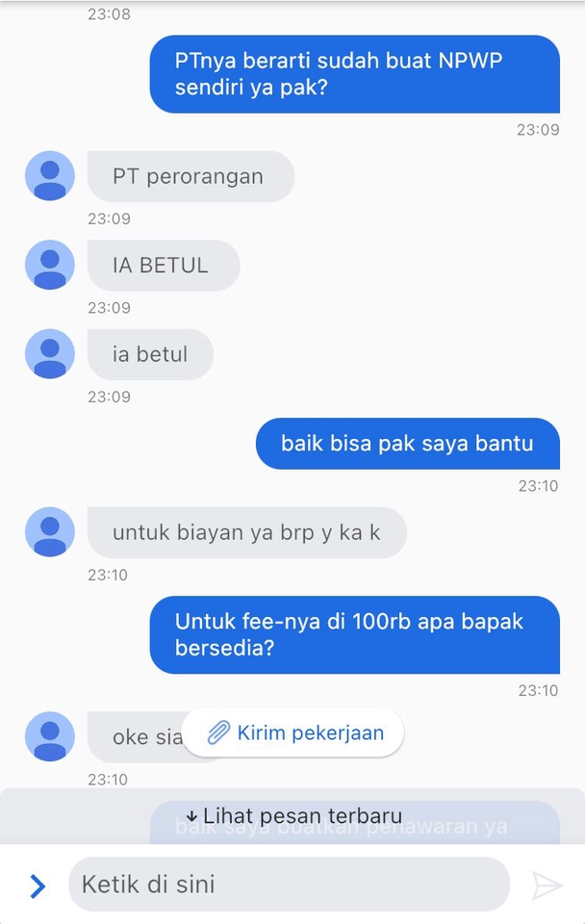Tap avatar beside oke siap message
Image resolution: width=585 pixels, height=924 pixels.
(50, 736)
